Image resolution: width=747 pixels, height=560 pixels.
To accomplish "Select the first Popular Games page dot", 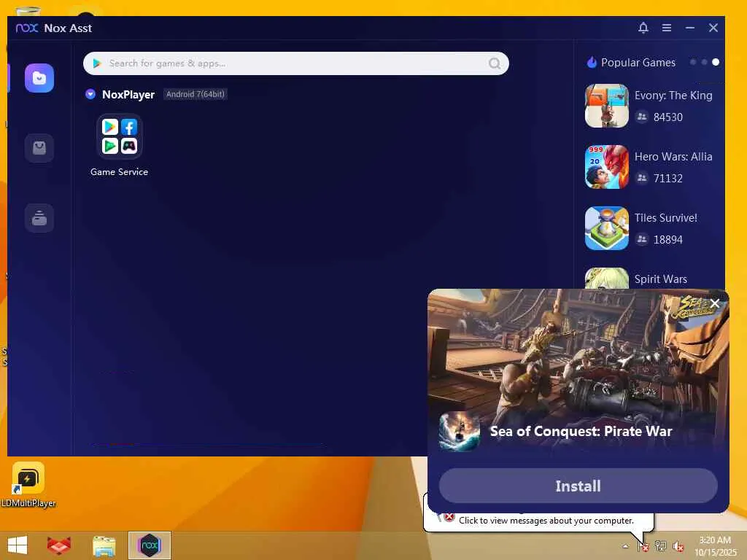I will point(693,63).
